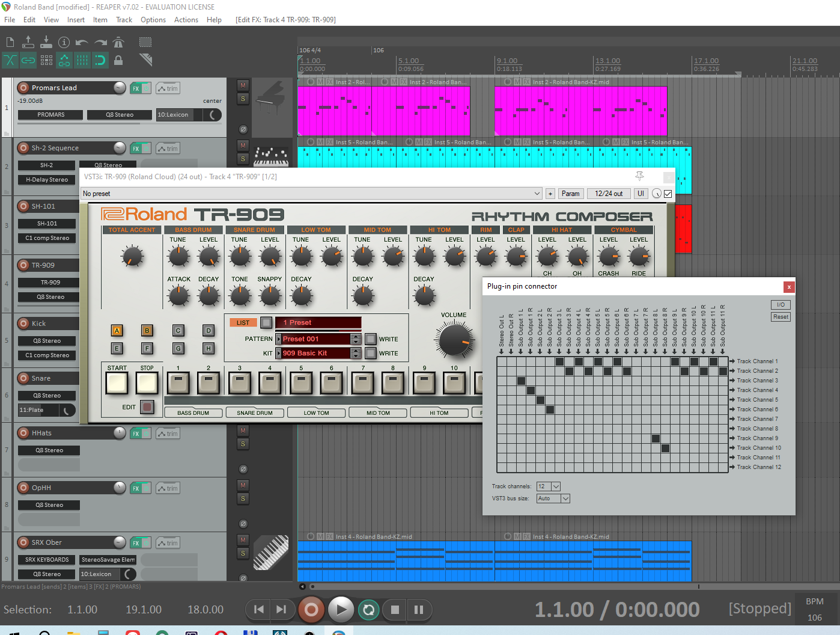Open the Actions menu

click(186, 20)
